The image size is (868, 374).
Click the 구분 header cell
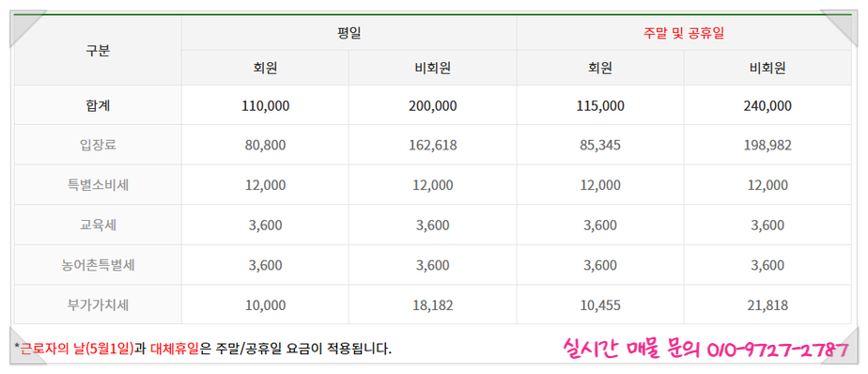coord(98,51)
